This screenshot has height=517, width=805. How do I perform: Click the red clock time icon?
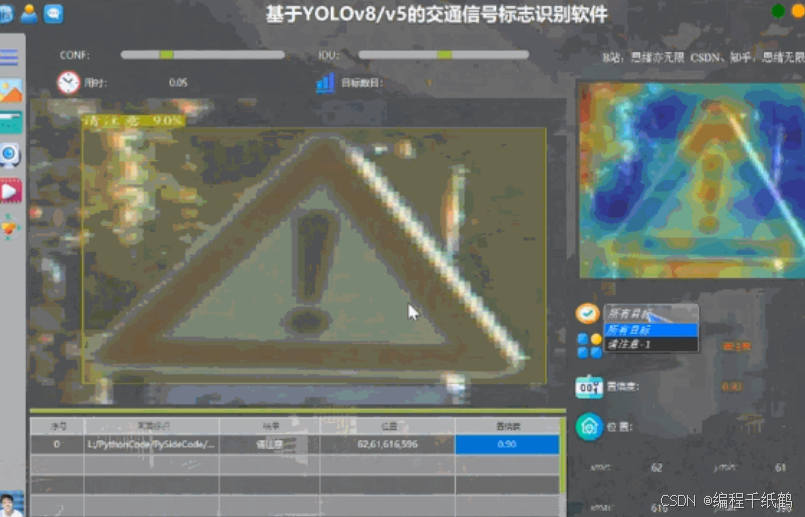68,83
